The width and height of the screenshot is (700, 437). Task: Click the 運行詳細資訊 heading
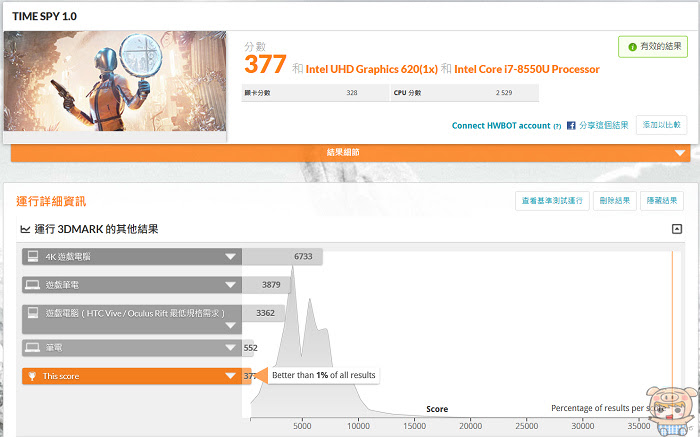(51, 201)
